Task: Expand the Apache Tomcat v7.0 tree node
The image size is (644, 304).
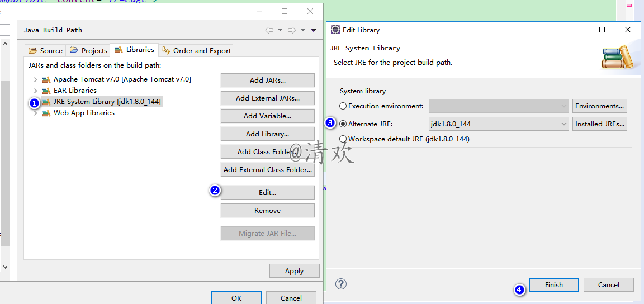Action: (x=36, y=79)
